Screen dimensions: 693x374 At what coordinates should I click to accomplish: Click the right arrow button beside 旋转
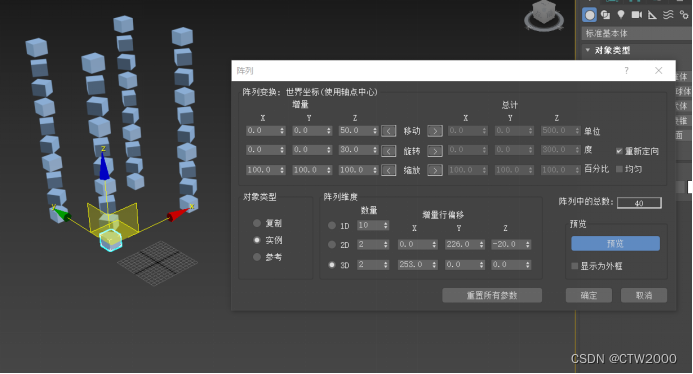[435, 151]
